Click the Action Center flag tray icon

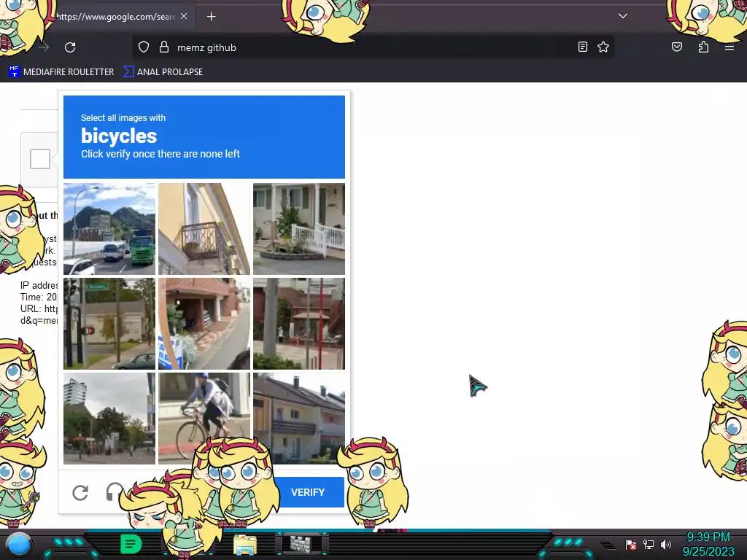(x=631, y=545)
